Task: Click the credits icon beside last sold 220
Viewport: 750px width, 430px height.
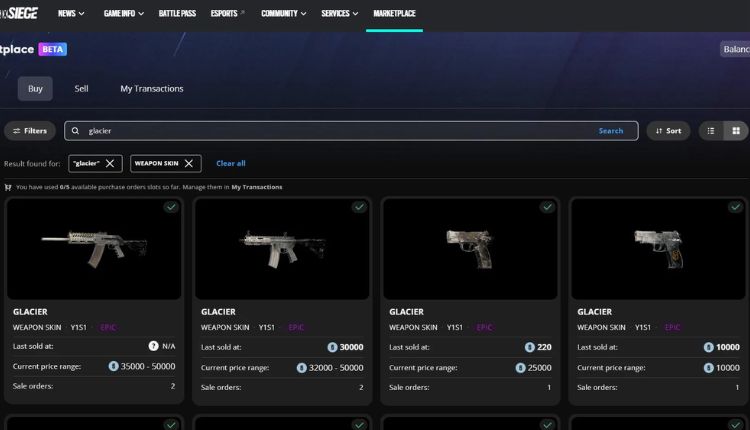Action: 529,347
